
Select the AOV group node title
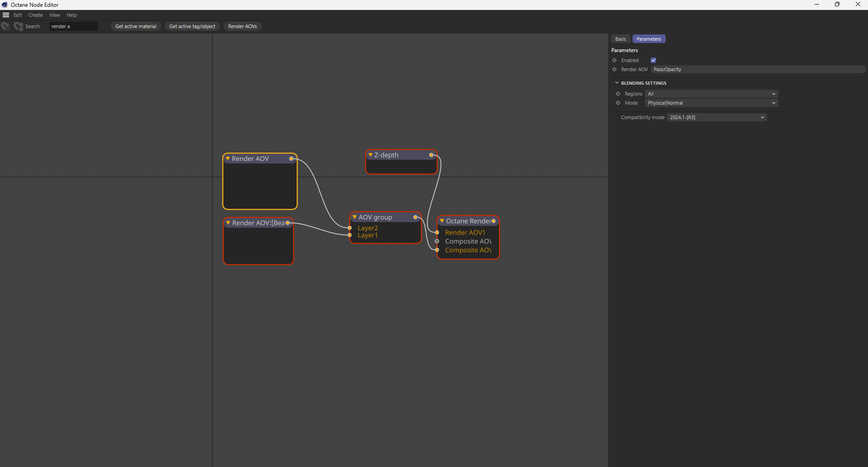[375, 217]
